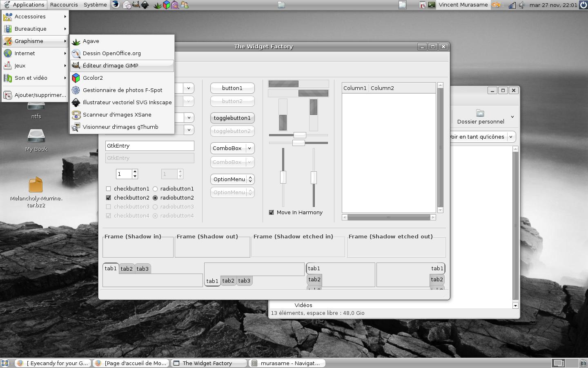Select radiobutton1
Image resolution: width=588 pixels, height=368 pixels.
point(155,189)
